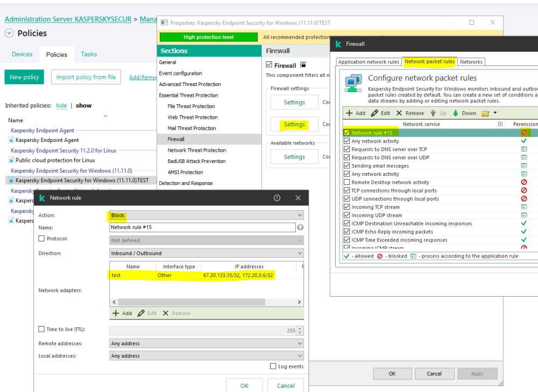538x392 pixels.
Task: Click Add in packet rules toolbar
Action: 356,113
